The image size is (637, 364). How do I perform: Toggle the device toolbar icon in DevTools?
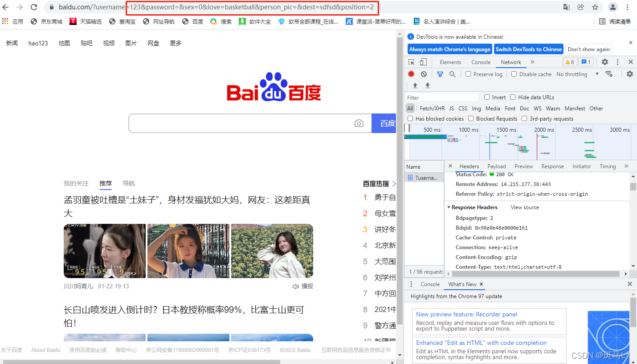423,62
